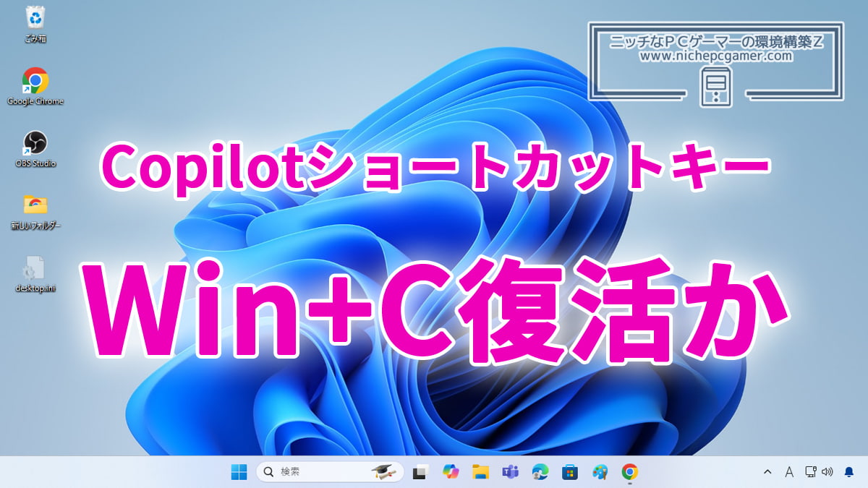Open network settings from system tray
The height and width of the screenshot is (488, 868).
click(x=811, y=472)
